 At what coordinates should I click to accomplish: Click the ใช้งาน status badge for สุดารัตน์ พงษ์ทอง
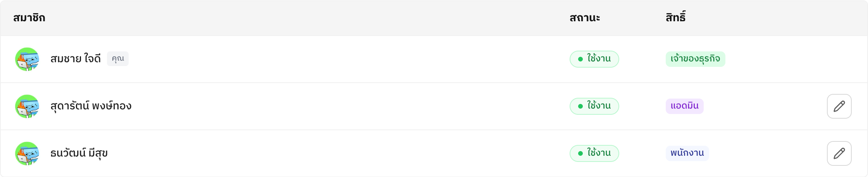(x=594, y=106)
